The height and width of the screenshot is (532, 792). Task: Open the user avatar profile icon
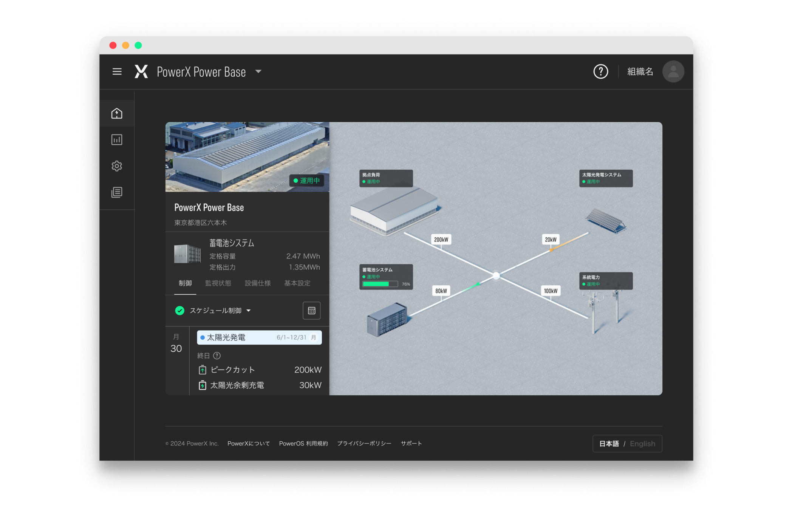(x=673, y=71)
